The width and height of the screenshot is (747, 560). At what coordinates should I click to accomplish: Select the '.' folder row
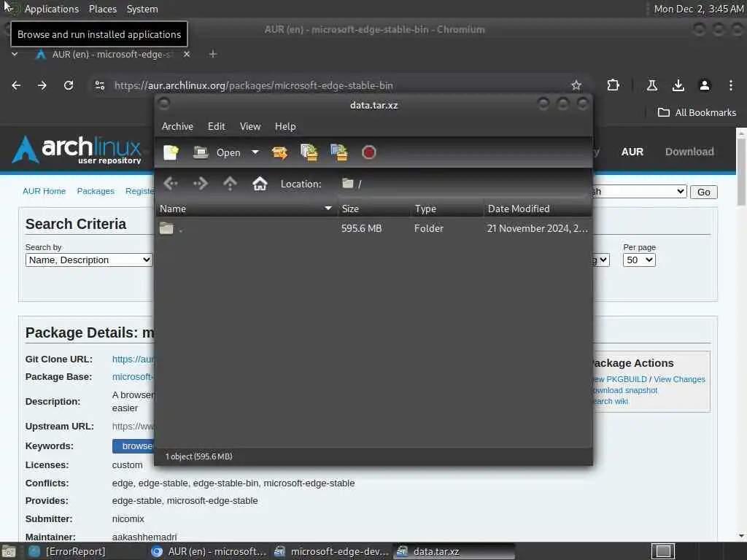coord(374,228)
